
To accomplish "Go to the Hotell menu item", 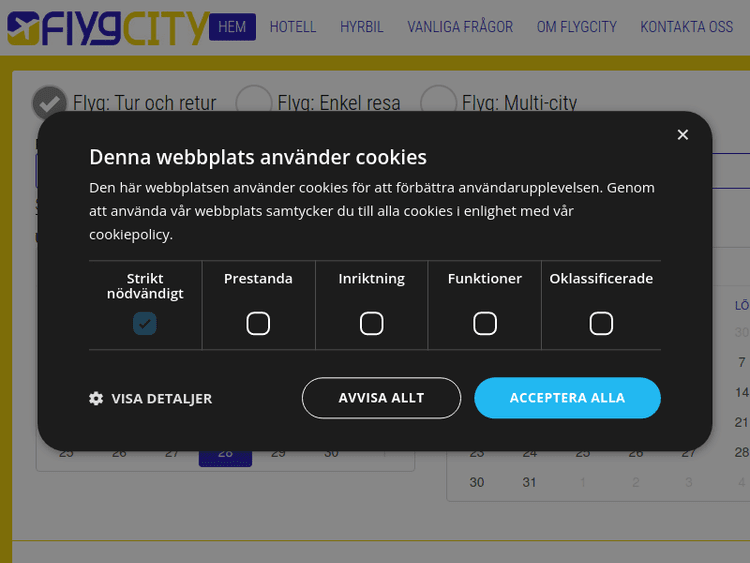I will coord(293,27).
